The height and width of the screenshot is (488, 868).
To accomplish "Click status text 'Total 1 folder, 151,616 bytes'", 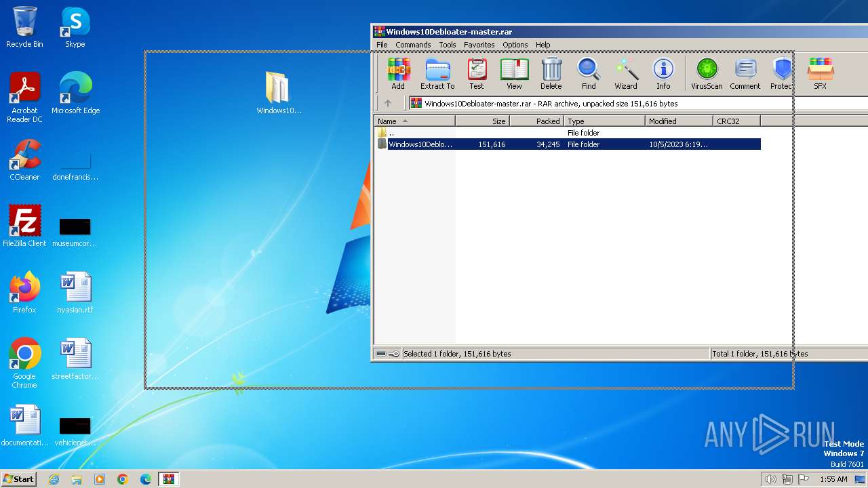I will point(759,354).
